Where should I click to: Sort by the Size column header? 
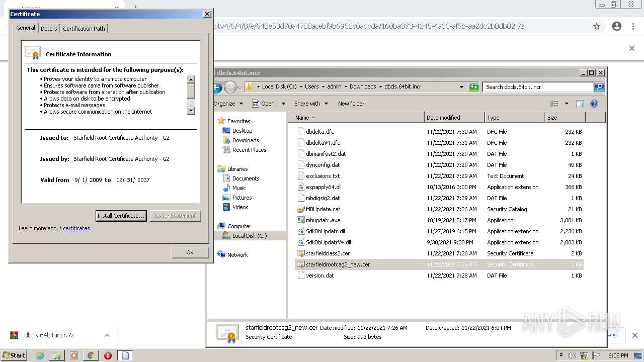(565, 118)
